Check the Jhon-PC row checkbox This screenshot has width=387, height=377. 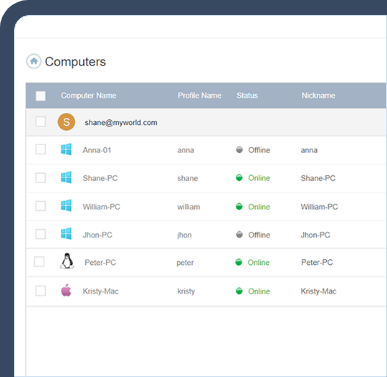(x=41, y=234)
